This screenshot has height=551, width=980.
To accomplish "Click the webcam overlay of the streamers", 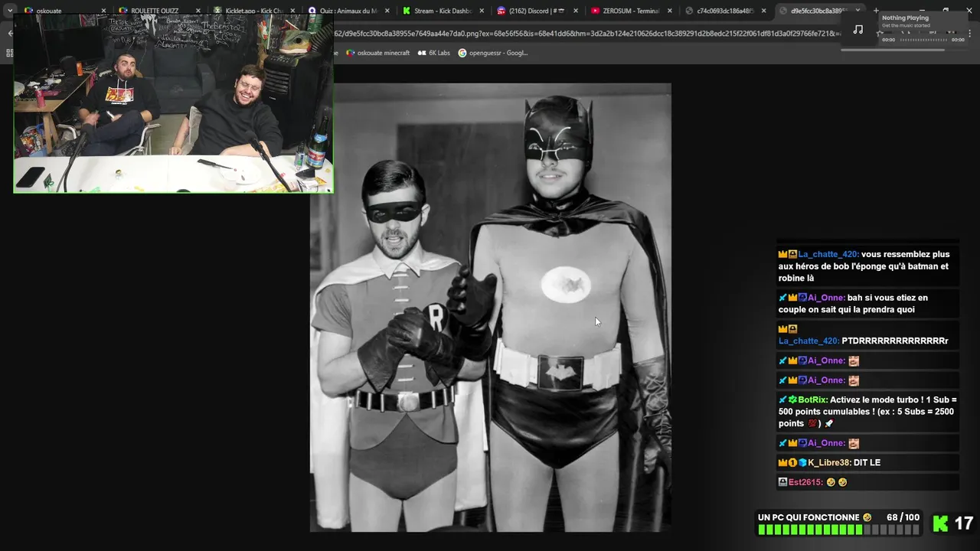I will click(x=174, y=103).
